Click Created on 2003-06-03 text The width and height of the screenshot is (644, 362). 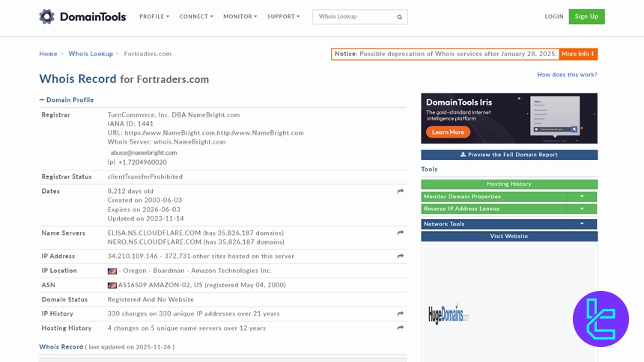145,200
